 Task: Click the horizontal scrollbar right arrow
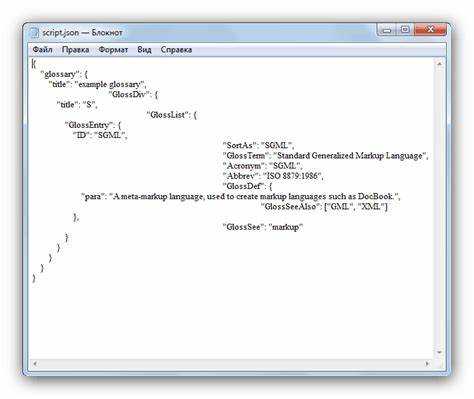click(x=427, y=363)
